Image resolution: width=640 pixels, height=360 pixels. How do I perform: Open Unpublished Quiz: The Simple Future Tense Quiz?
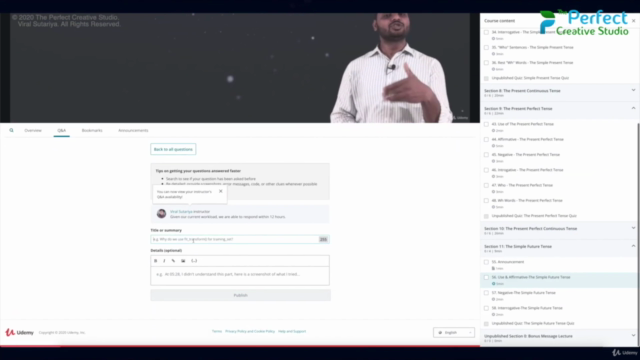[x=533, y=323]
